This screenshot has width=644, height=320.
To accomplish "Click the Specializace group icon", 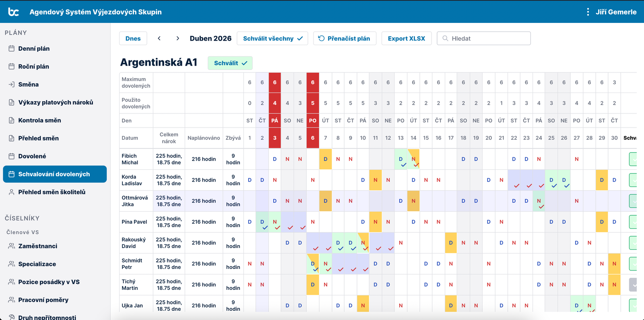I will [11, 264].
